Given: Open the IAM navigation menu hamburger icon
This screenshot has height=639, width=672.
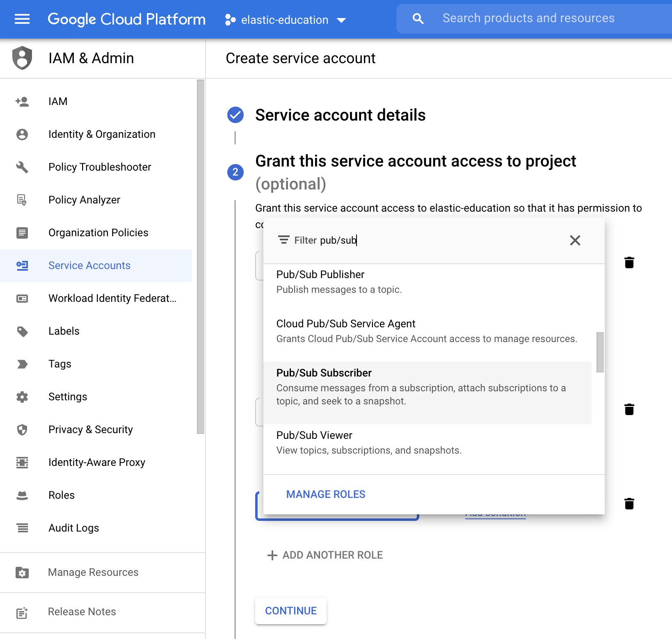Looking at the screenshot, I should tap(22, 19).
